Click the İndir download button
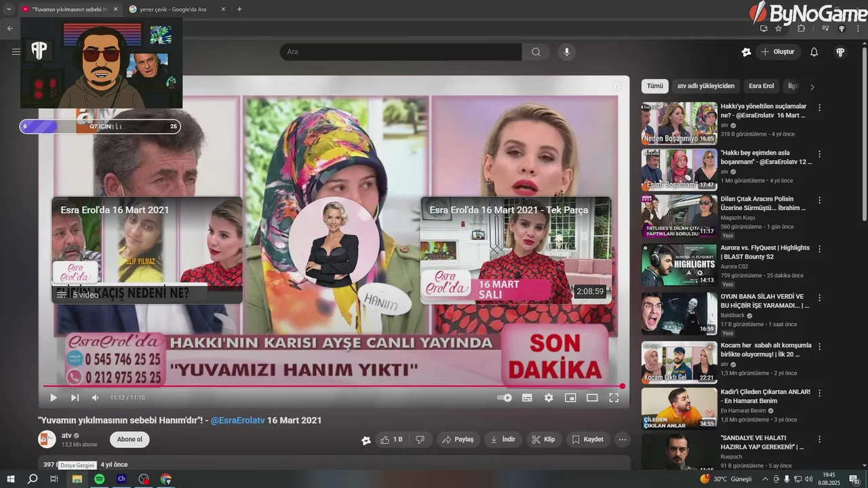The image size is (868, 488). click(502, 440)
